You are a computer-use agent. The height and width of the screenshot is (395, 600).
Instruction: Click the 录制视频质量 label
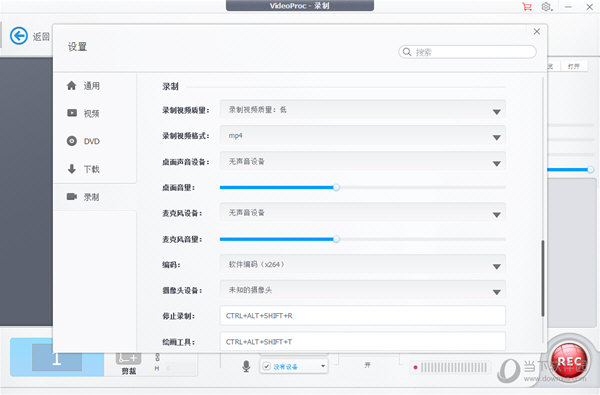click(186, 110)
